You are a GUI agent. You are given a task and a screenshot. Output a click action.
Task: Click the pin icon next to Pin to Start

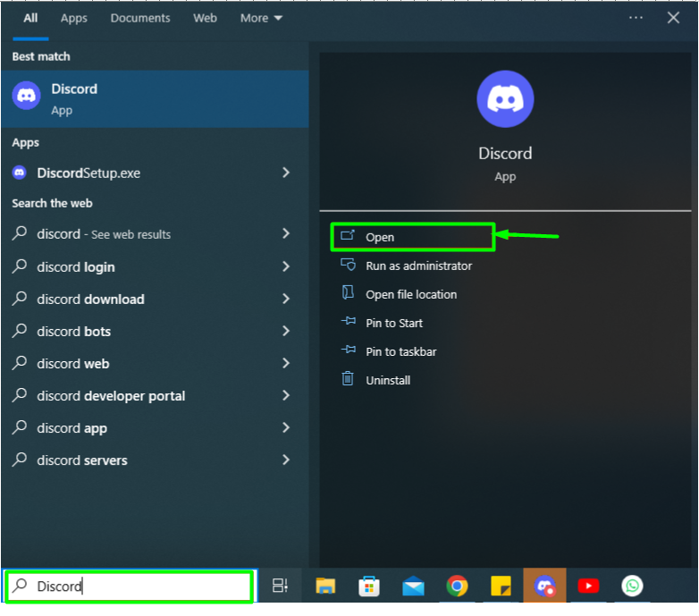click(349, 321)
